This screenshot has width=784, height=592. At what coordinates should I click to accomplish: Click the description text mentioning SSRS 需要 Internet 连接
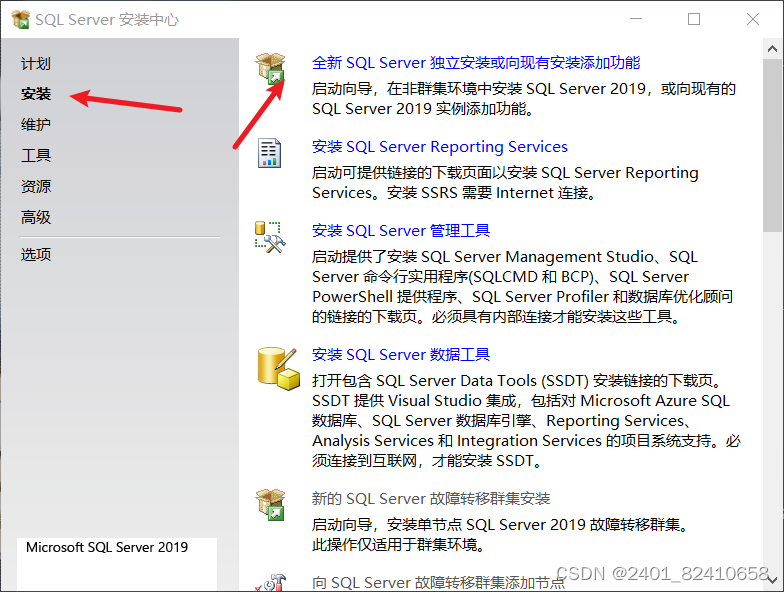coord(505,182)
